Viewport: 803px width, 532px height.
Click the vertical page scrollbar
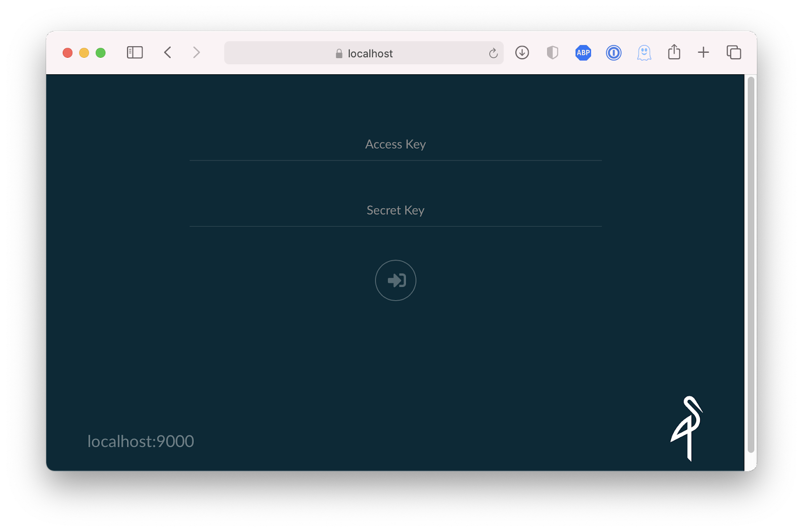(x=750, y=263)
